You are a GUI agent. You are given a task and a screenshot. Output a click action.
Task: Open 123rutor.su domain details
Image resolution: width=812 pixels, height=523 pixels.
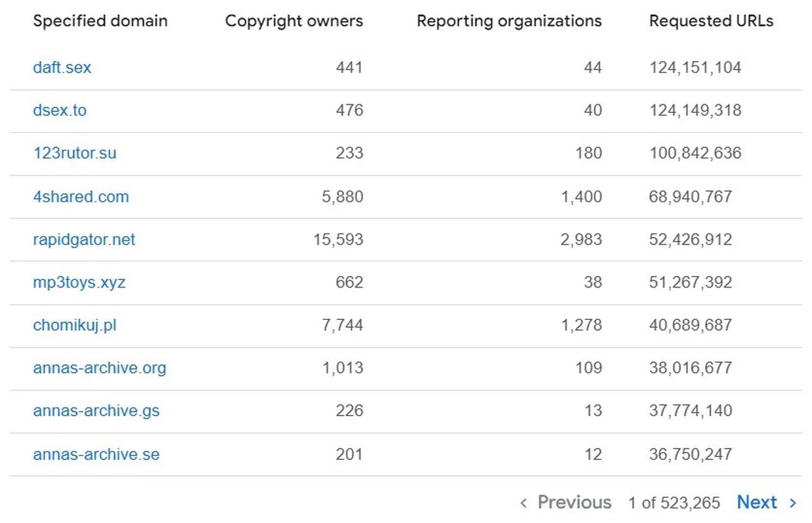click(74, 154)
